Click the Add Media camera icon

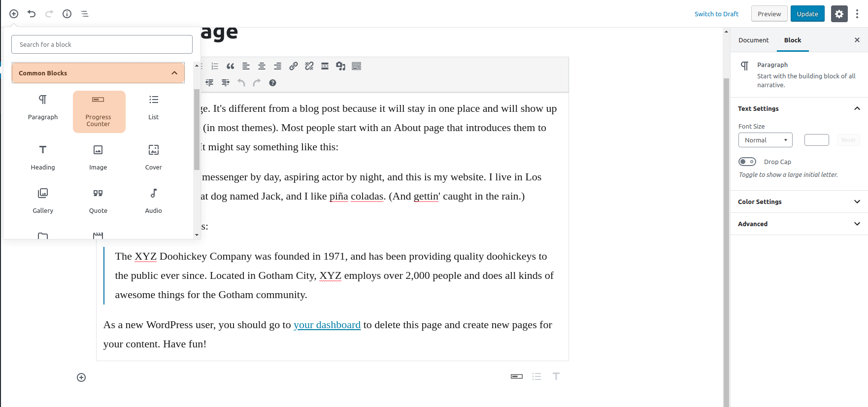341,66
